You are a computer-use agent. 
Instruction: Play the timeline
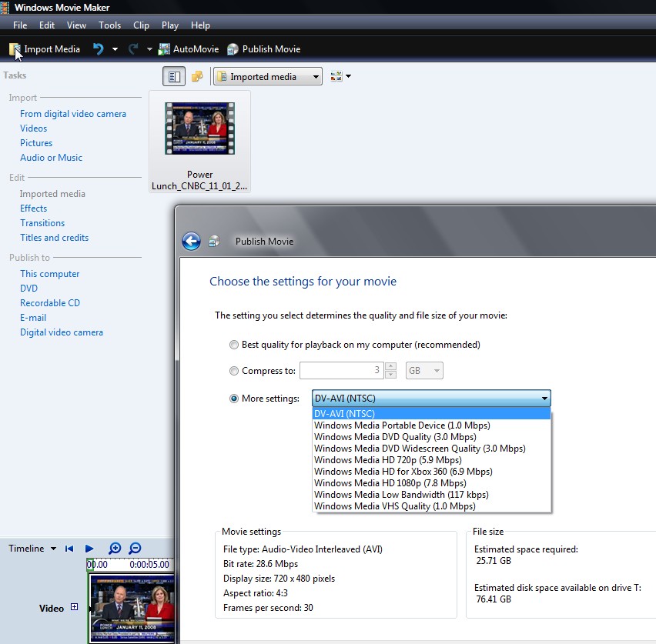(89, 549)
